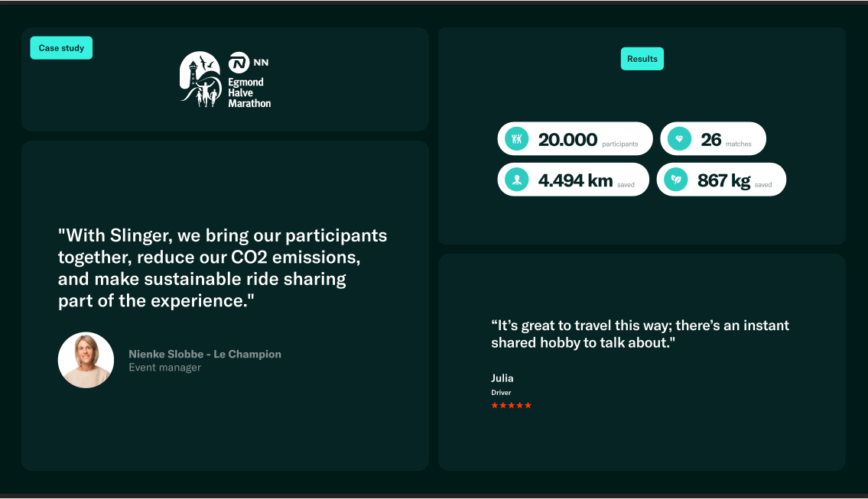Screen dimensions: 868x499
Task: Click the reviewer name Julia
Action: tap(502, 378)
